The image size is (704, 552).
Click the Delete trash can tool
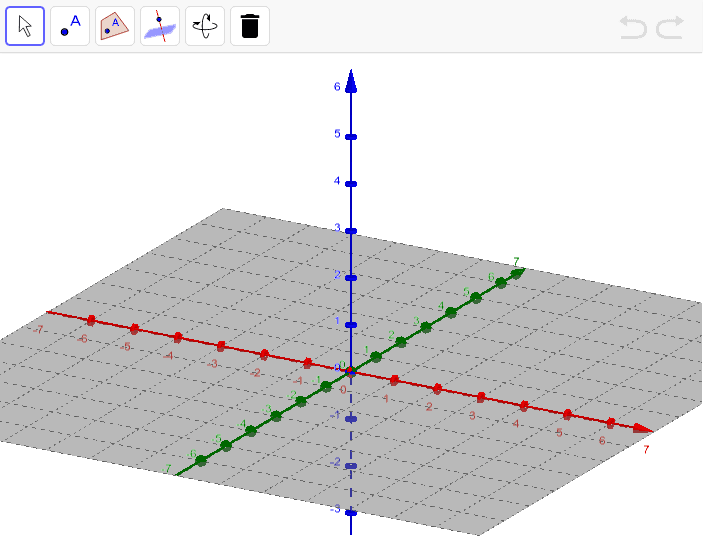coord(250,26)
